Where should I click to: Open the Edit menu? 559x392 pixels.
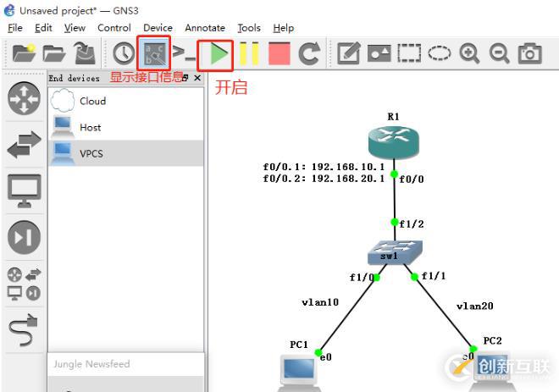[x=43, y=28]
